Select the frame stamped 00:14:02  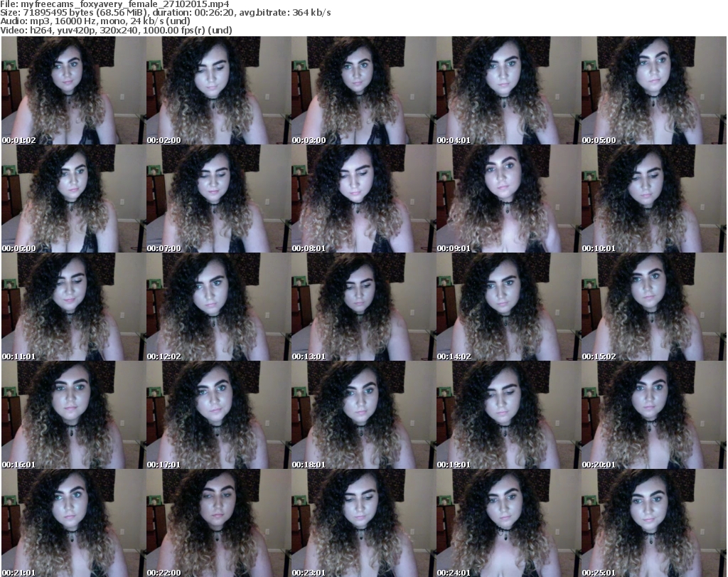click(x=508, y=307)
